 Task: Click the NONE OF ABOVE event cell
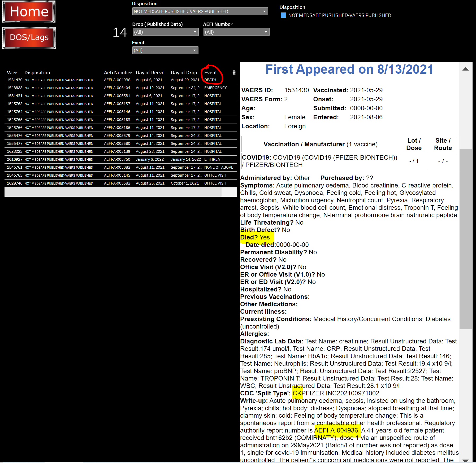[219, 167]
